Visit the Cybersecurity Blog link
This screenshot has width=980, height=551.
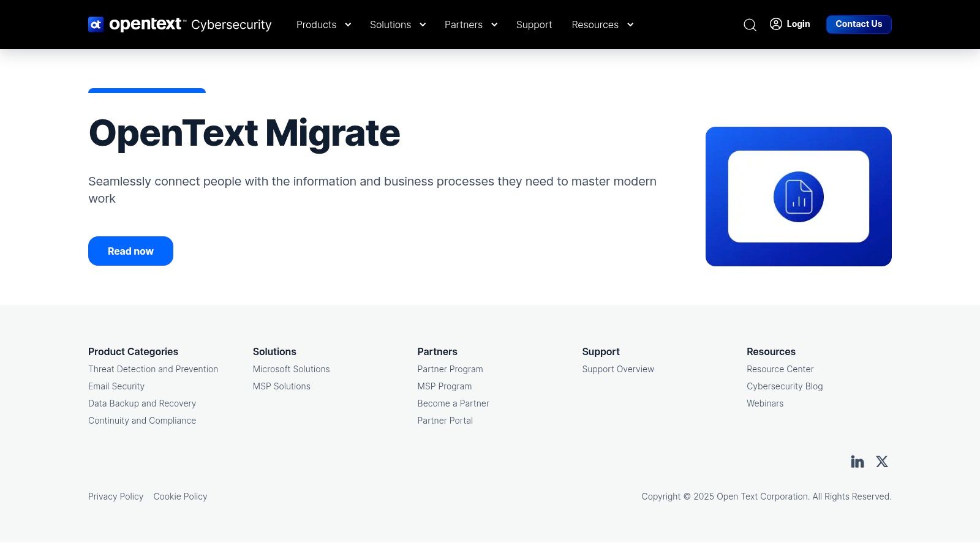[x=785, y=386]
